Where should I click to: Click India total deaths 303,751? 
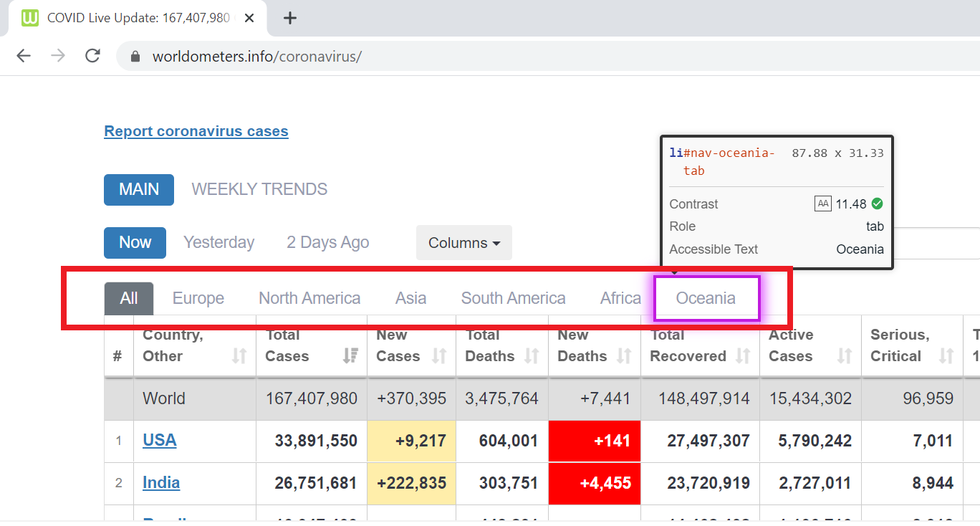(x=509, y=483)
